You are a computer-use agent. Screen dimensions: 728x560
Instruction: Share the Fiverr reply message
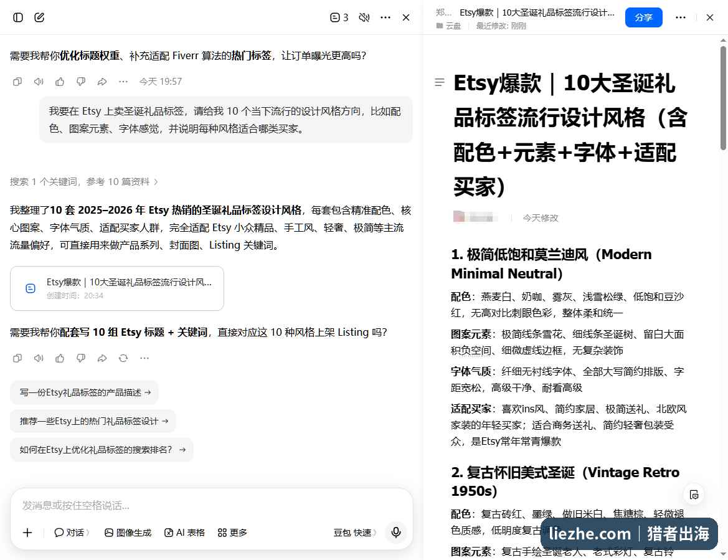pyautogui.click(x=102, y=82)
